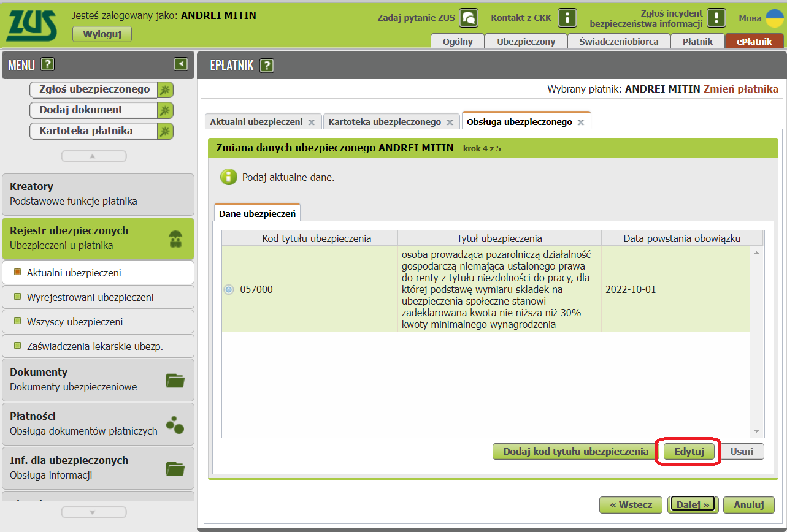
Task: Click the Zadaj pytanie ZUS headset icon
Action: (469, 18)
